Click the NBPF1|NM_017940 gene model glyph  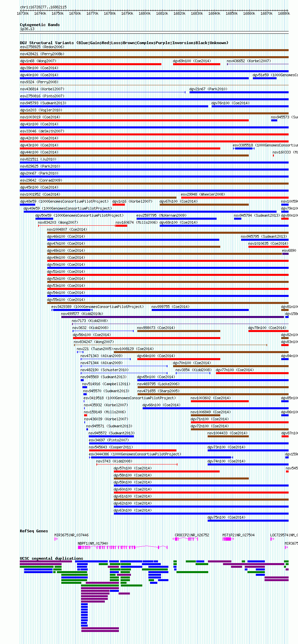point(123,547)
